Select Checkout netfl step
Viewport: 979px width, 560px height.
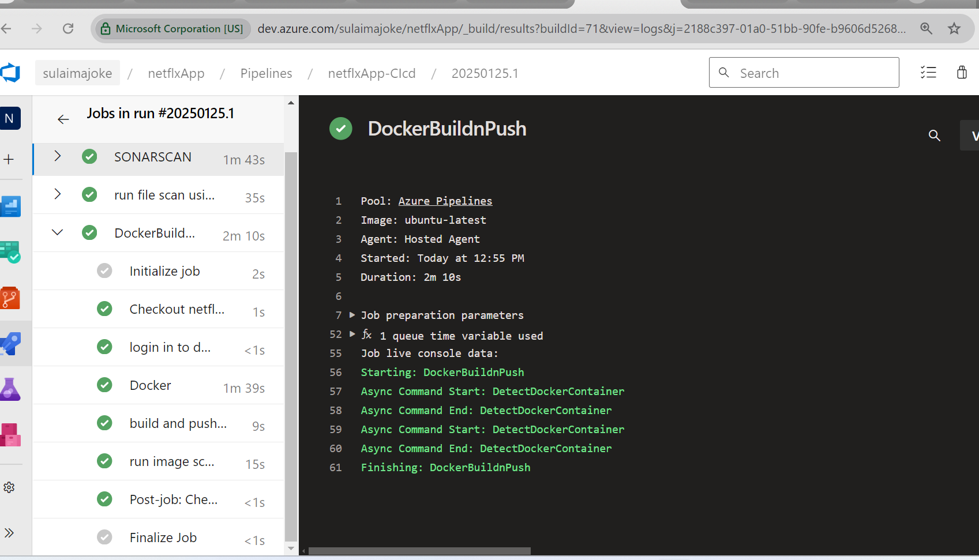[x=159, y=309]
